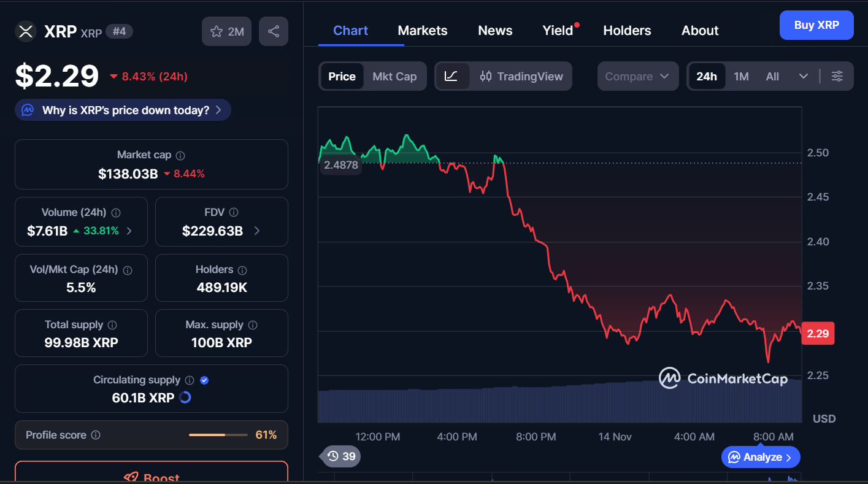Open the Compare dropdown
This screenshot has width=868, height=484.
pyautogui.click(x=637, y=76)
